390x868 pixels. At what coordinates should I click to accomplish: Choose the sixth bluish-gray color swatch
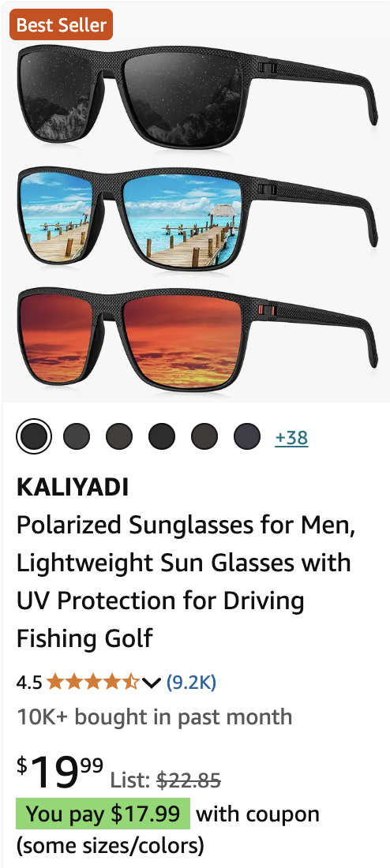point(247,437)
